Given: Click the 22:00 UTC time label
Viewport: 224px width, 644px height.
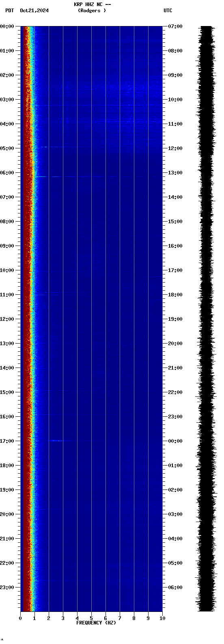Looking at the screenshot, I should pos(175,392).
